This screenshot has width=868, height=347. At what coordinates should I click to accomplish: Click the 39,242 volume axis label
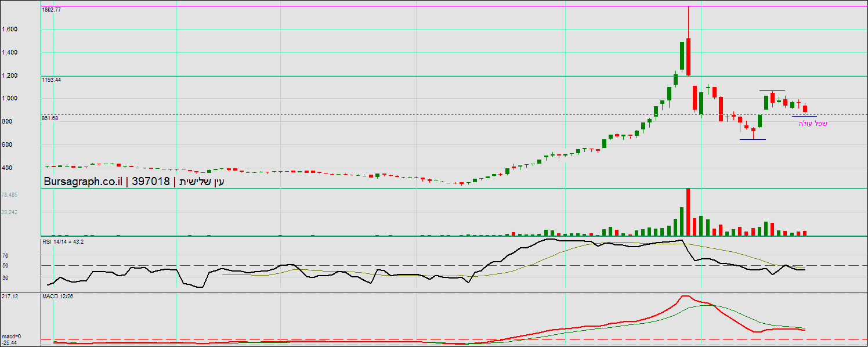(x=9, y=212)
